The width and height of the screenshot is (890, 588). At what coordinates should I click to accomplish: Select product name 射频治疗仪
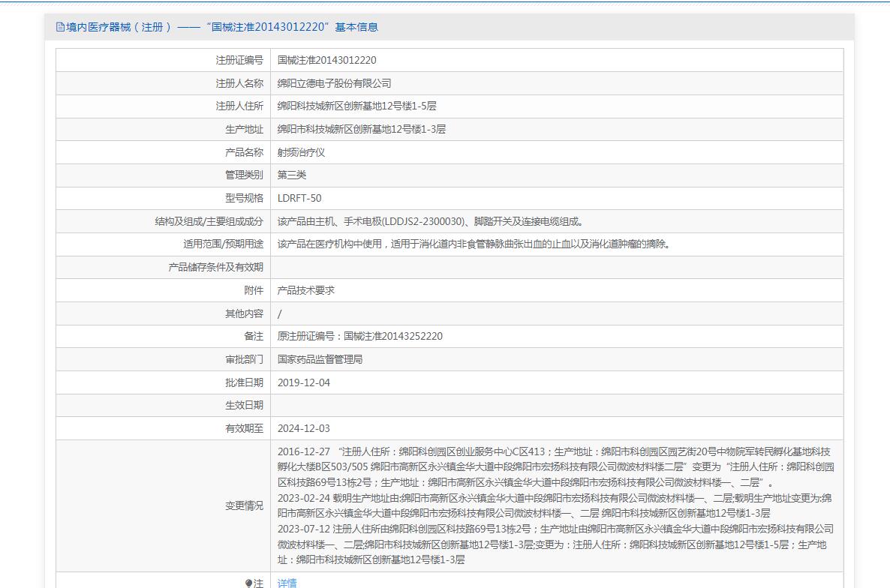coord(301,152)
